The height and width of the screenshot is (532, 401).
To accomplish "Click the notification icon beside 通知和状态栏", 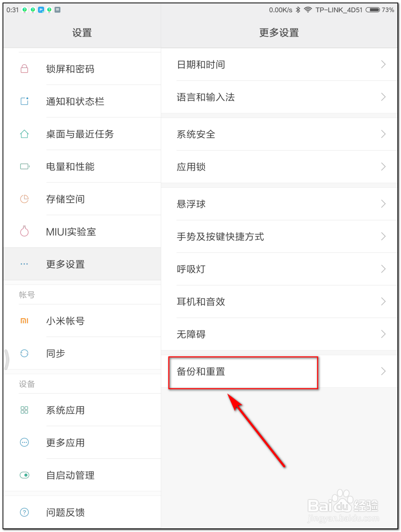I will 24,101.
